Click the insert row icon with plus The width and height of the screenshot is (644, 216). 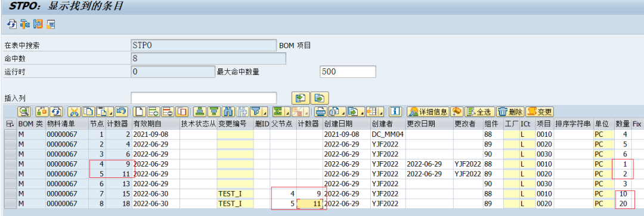[154, 111]
